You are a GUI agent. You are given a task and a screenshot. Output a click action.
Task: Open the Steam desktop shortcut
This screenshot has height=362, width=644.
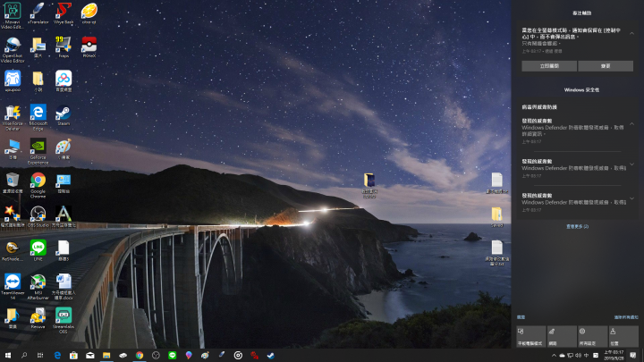[64, 115]
